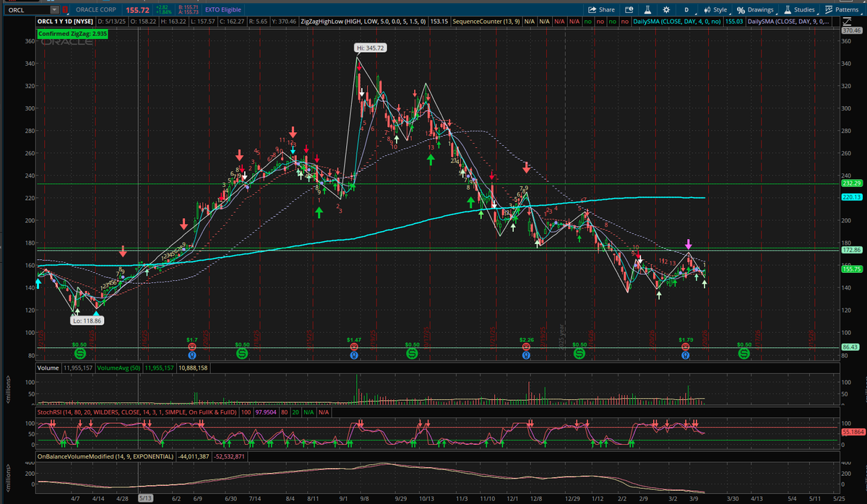Click the leftmost green $0.50 dividend icon

pos(79,355)
